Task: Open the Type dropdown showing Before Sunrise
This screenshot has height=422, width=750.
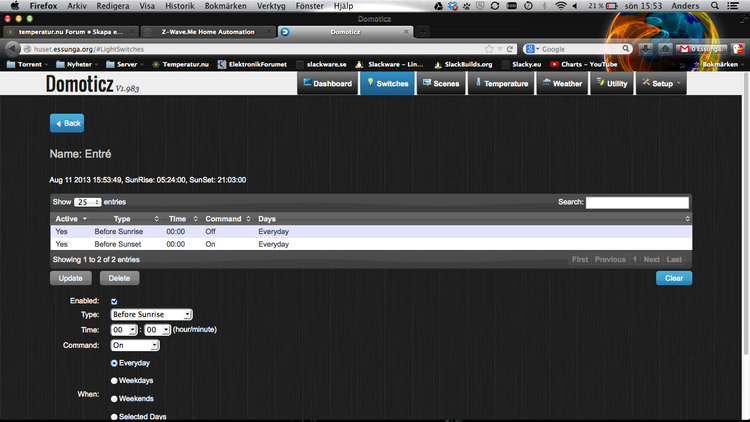Action: point(151,315)
